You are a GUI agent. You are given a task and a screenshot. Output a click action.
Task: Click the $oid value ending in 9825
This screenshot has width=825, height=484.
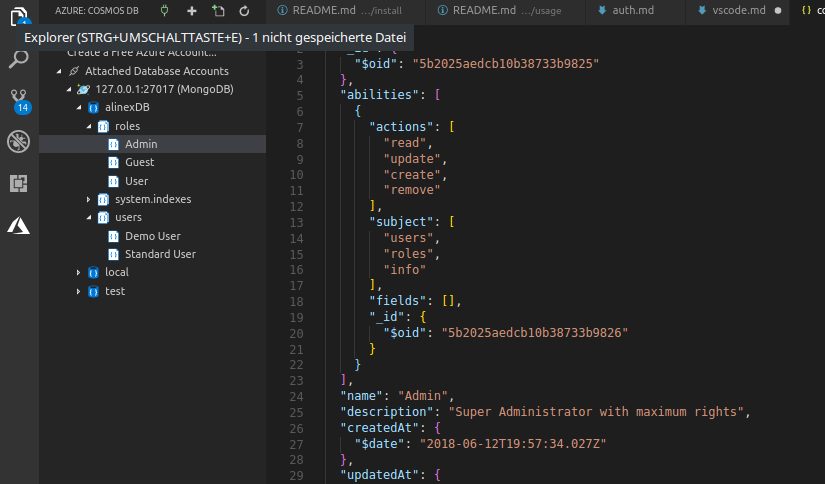[506, 64]
